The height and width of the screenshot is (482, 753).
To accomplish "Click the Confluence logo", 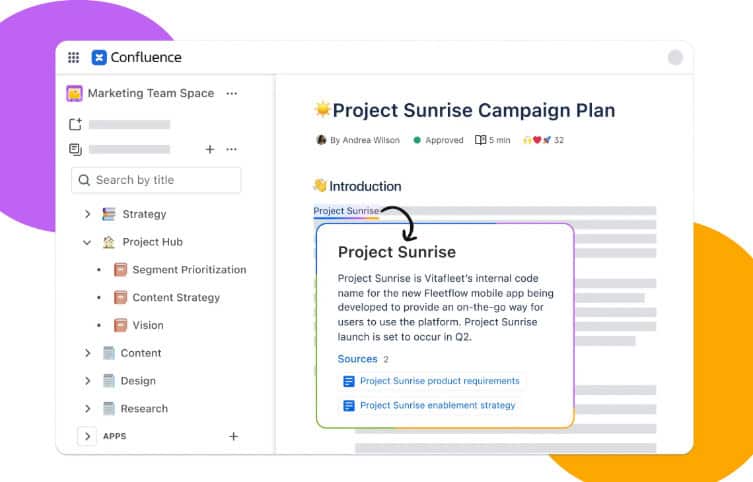I will (136, 58).
